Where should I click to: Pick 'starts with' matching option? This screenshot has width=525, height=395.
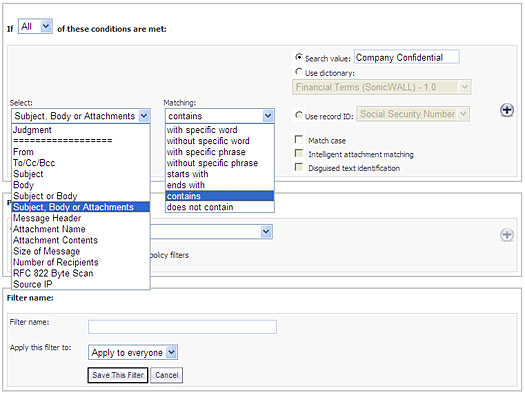coord(220,174)
